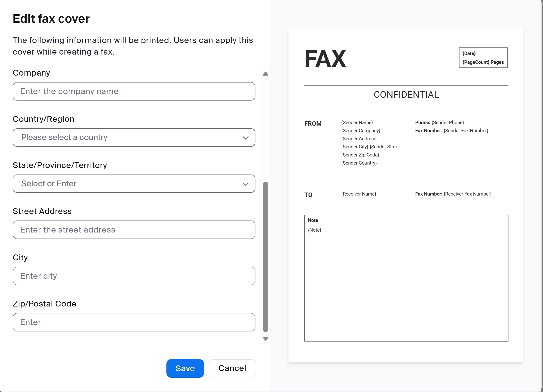The height and width of the screenshot is (392, 543).
Task: Click the Receiver Fax Number placeholder
Action: [467, 194]
